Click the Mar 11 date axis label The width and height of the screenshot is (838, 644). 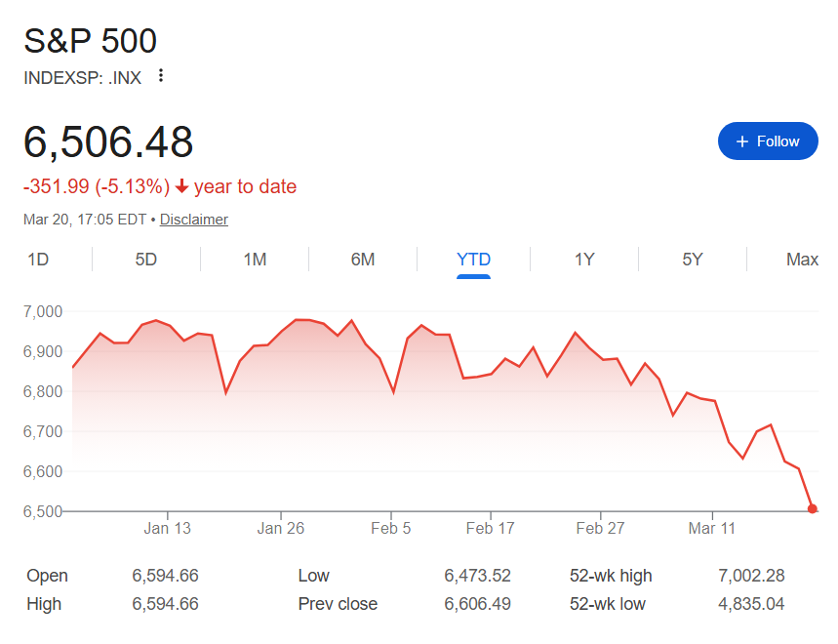(713, 529)
